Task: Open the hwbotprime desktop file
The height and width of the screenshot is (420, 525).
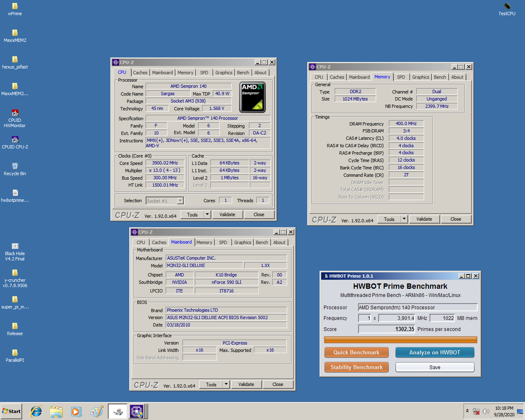Action: point(15,196)
